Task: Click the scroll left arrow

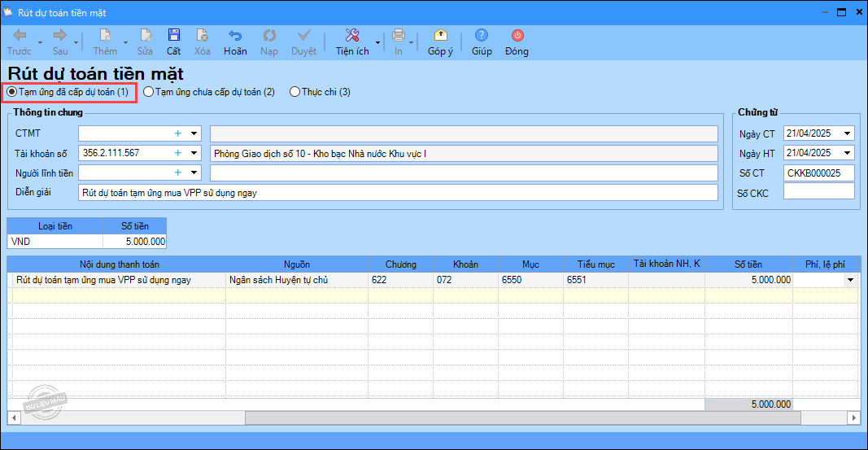Action: (13, 418)
